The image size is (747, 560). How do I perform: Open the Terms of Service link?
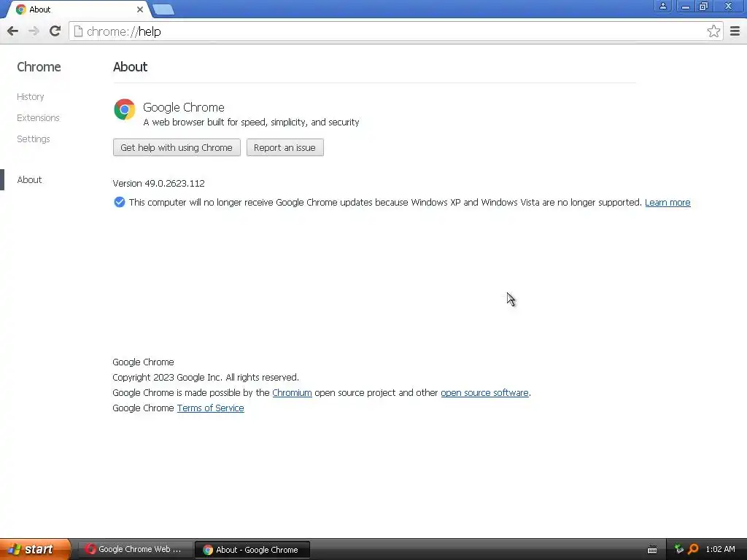coord(211,408)
